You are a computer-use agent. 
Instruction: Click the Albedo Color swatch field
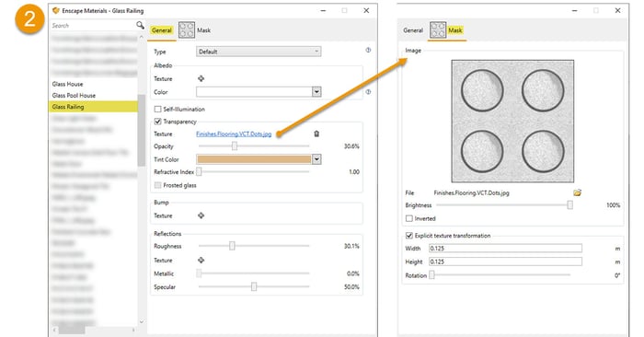(254, 92)
